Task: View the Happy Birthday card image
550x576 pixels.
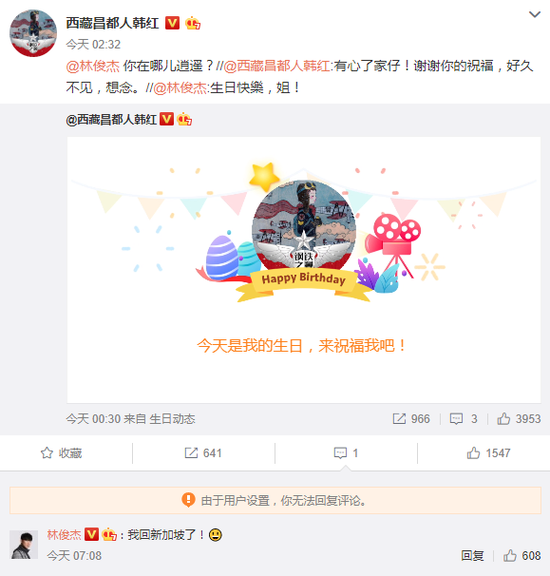Action: tap(303, 270)
